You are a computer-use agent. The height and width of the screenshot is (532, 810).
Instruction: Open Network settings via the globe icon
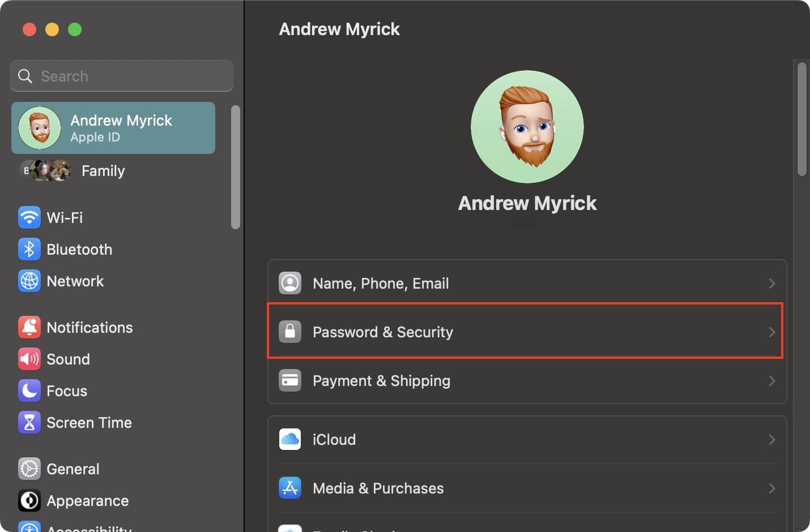29,281
